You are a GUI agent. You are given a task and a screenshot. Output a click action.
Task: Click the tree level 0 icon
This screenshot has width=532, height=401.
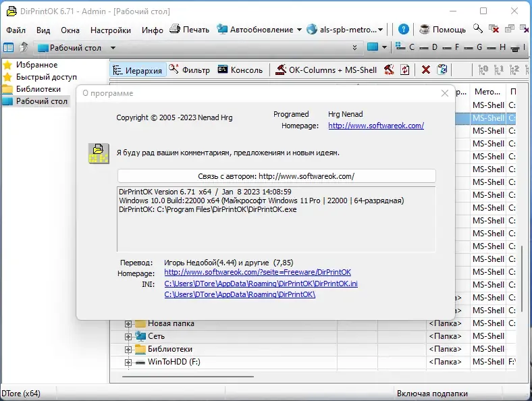pyautogui.click(x=483, y=70)
